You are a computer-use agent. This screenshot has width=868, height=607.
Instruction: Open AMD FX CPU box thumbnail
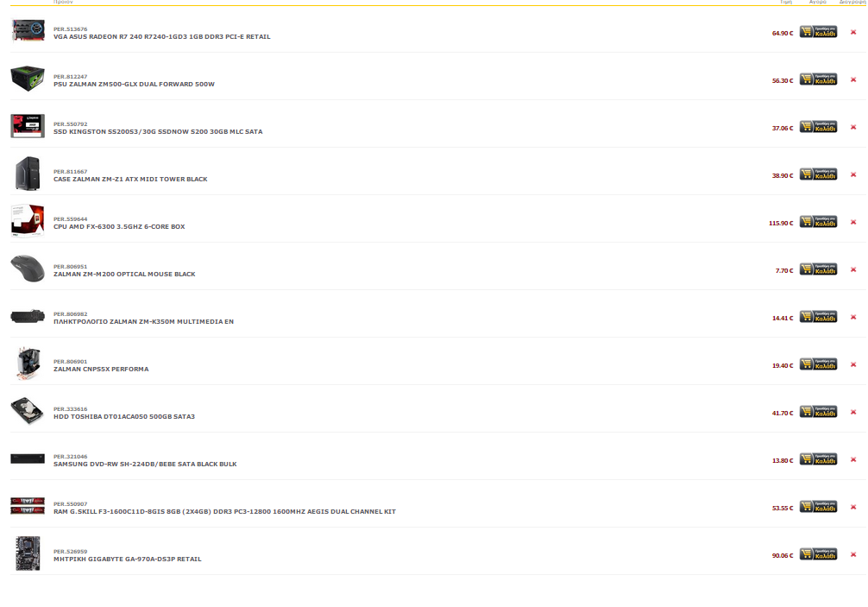(28, 220)
